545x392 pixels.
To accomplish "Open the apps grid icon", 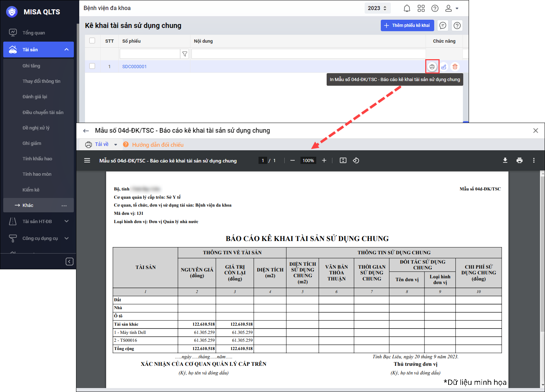I will [421, 8].
